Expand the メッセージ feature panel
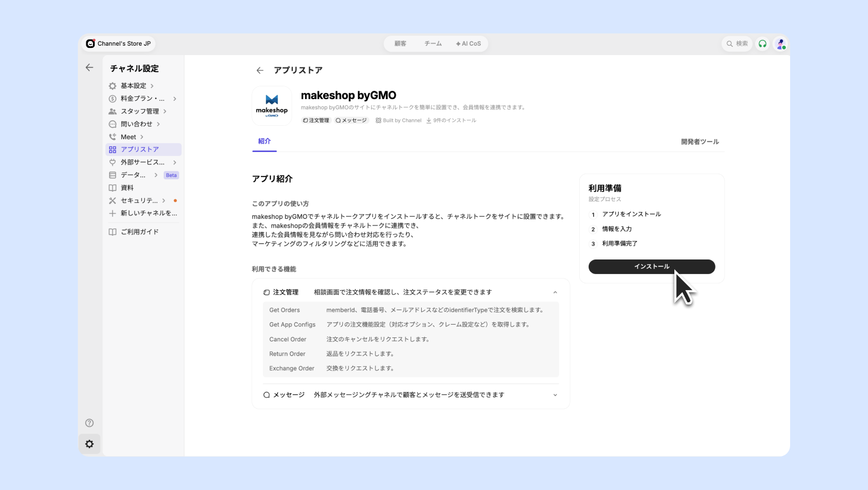The image size is (868, 490). pyautogui.click(x=555, y=395)
